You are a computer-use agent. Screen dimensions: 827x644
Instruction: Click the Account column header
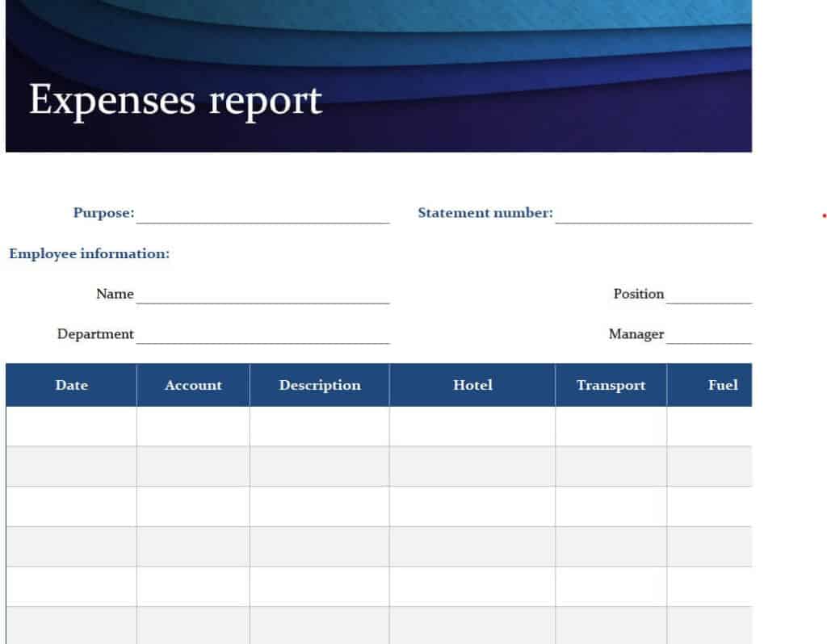[x=193, y=385]
